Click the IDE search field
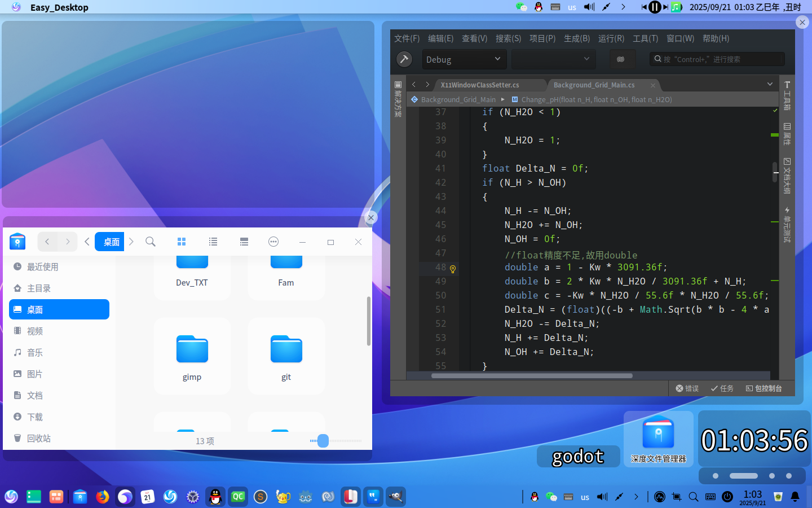812x508 pixels. point(717,59)
